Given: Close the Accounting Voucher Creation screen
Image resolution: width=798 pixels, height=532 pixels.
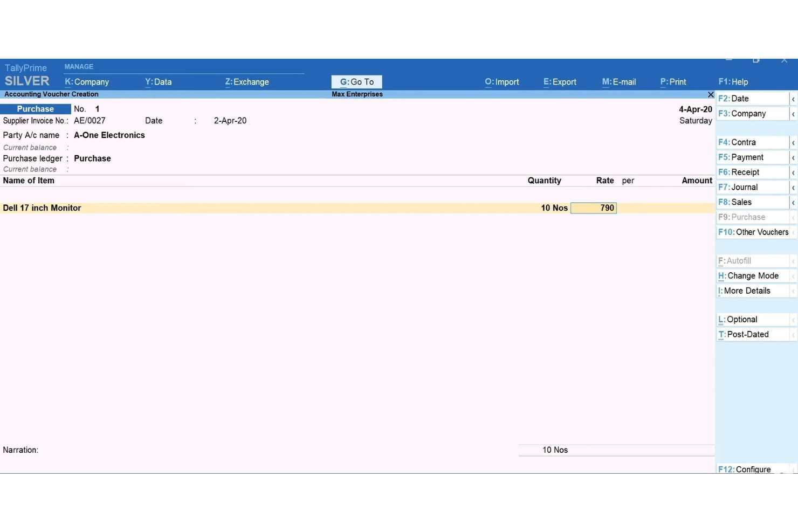Looking at the screenshot, I should (x=710, y=94).
